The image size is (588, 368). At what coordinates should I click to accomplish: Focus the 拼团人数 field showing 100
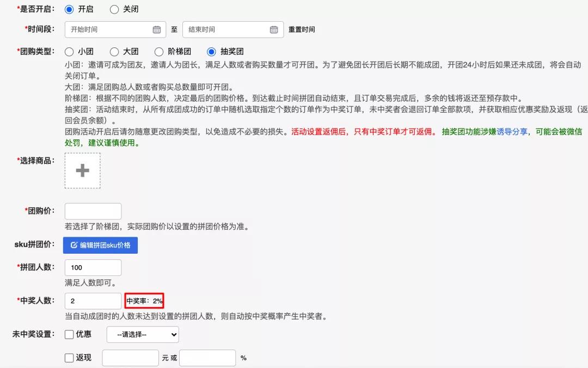tap(93, 267)
